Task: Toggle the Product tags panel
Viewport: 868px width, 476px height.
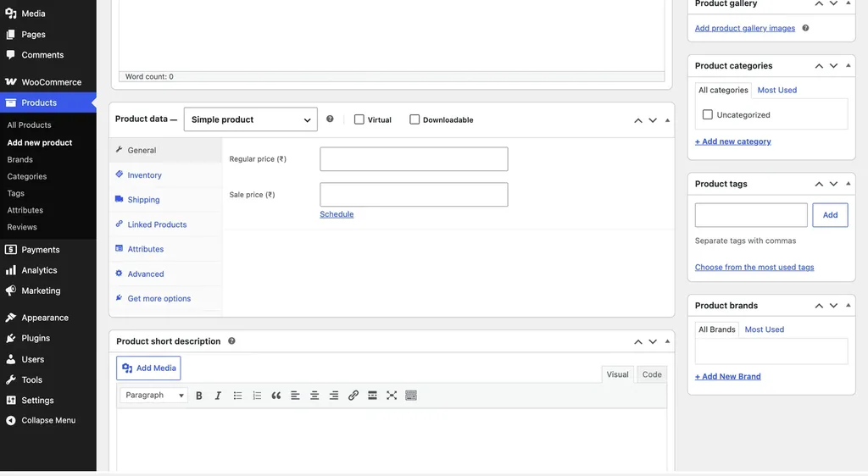Action: click(848, 184)
